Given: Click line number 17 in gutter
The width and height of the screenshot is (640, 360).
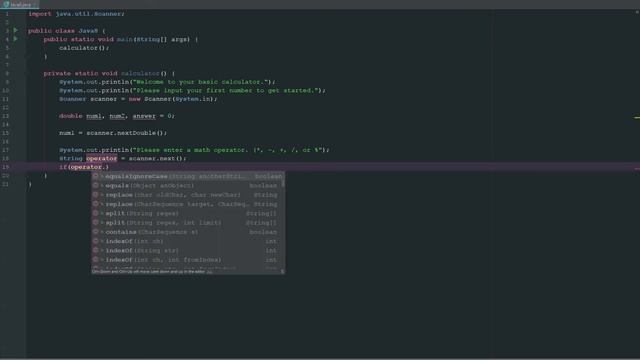Looking at the screenshot, I should 6,150.
